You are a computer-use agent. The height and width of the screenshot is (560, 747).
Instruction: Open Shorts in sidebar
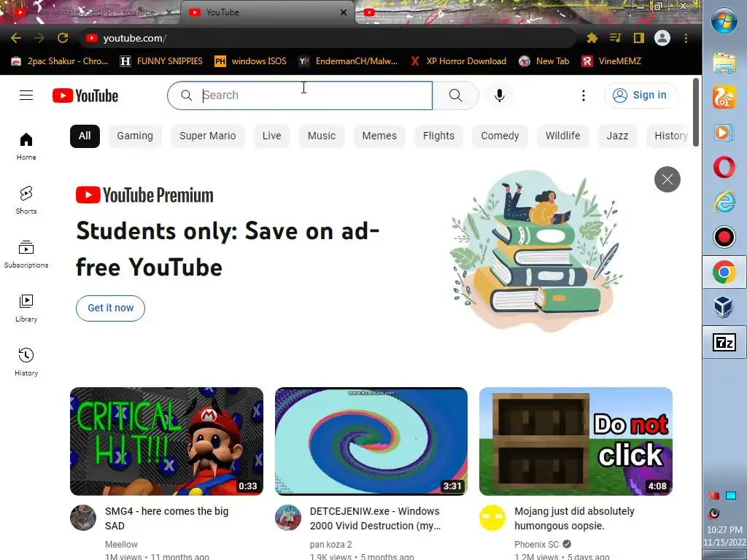coord(26,200)
